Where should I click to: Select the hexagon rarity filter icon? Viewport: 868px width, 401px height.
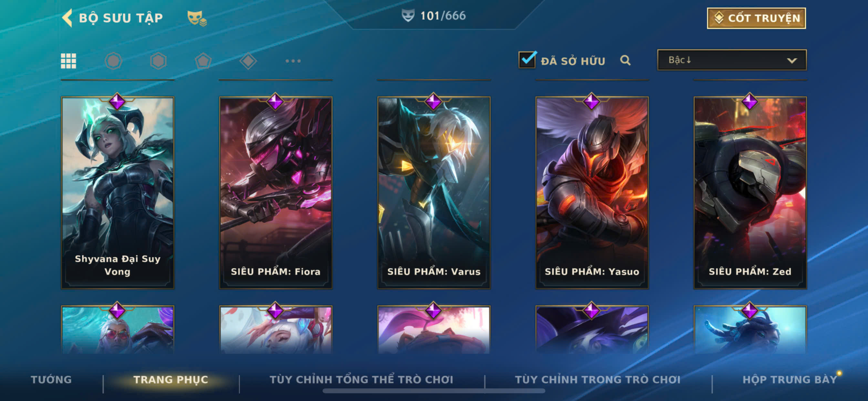coord(158,61)
